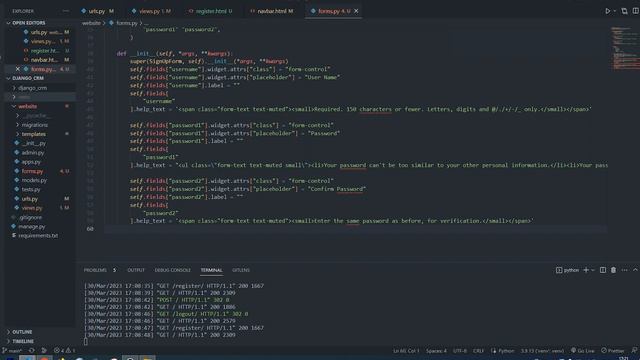Screen dimensions: 640x360
Task: Expand the django_crm folder
Action: point(32,88)
